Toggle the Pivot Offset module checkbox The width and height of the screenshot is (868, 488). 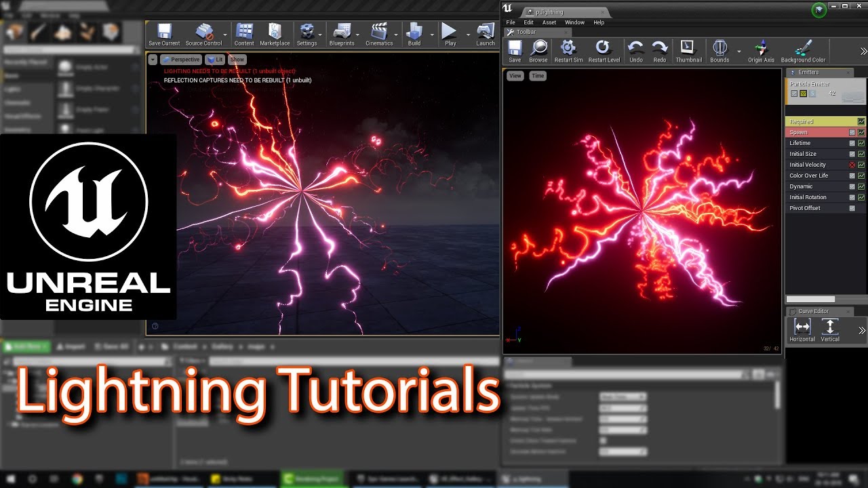(x=852, y=208)
